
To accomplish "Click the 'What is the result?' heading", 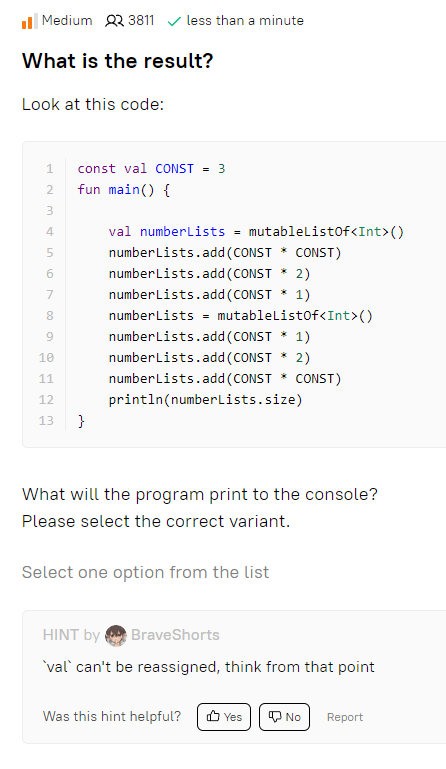I will (118, 61).
